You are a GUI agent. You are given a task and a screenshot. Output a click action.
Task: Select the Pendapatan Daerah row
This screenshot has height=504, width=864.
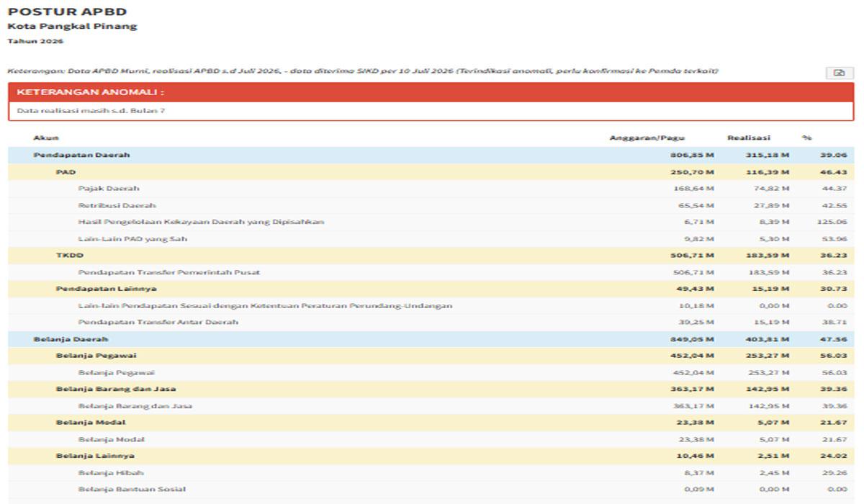pyautogui.click(x=431, y=156)
